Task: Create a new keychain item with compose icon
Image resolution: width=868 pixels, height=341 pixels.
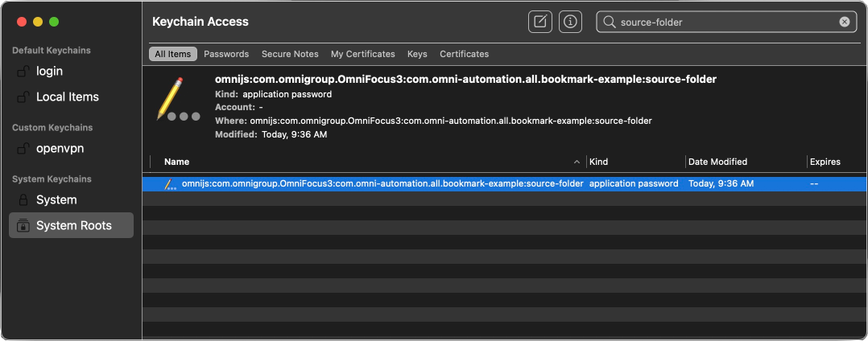Action: pyautogui.click(x=539, y=22)
